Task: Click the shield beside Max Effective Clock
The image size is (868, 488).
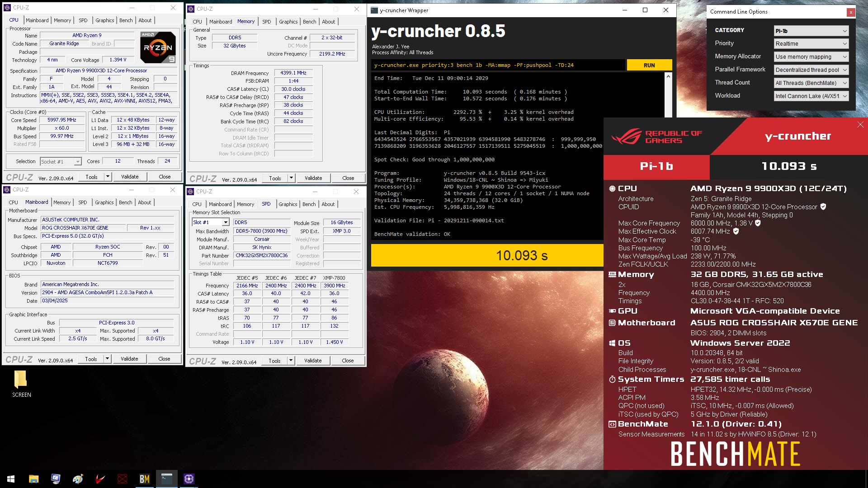Action: pos(736,231)
